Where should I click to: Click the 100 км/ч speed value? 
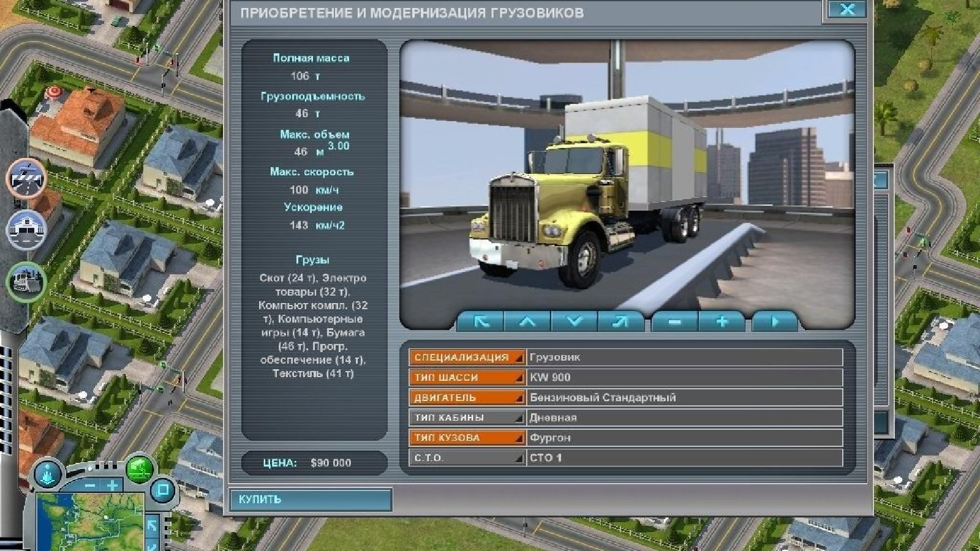tap(314, 190)
